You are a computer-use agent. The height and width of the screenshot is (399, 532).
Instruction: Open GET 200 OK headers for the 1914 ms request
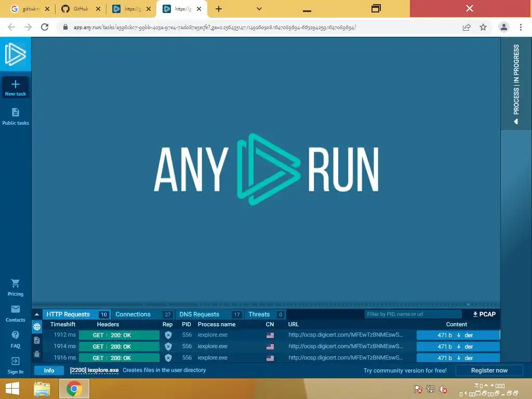[119, 347]
